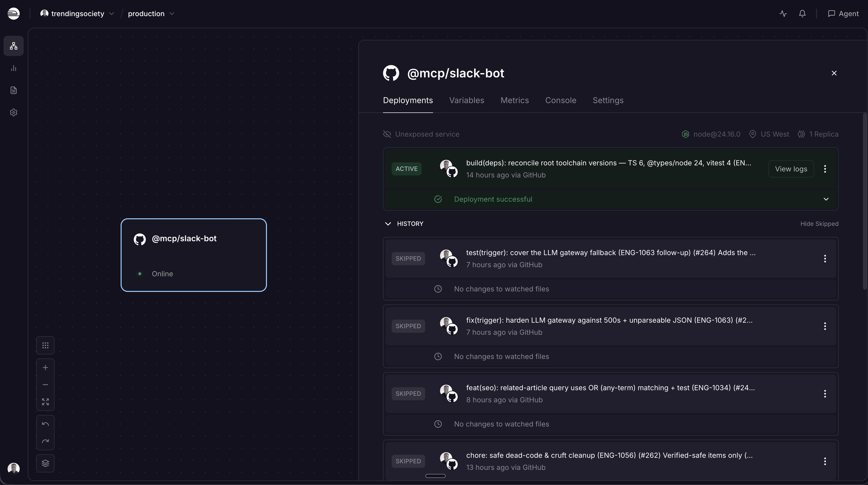Open the notifications bell
This screenshot has height=485, width=868.
pos(802,13)
